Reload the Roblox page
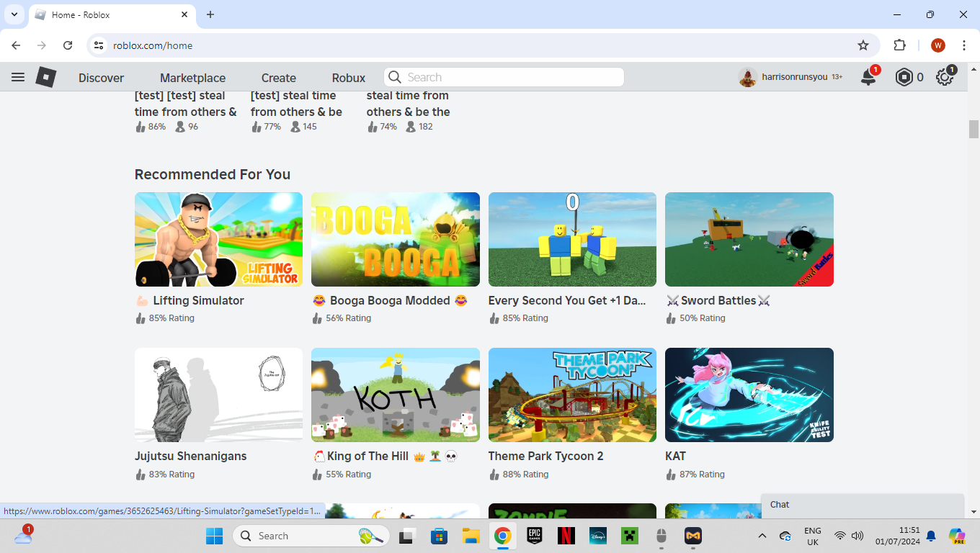Viewport: 980px width, 553px height. point(68,45)
